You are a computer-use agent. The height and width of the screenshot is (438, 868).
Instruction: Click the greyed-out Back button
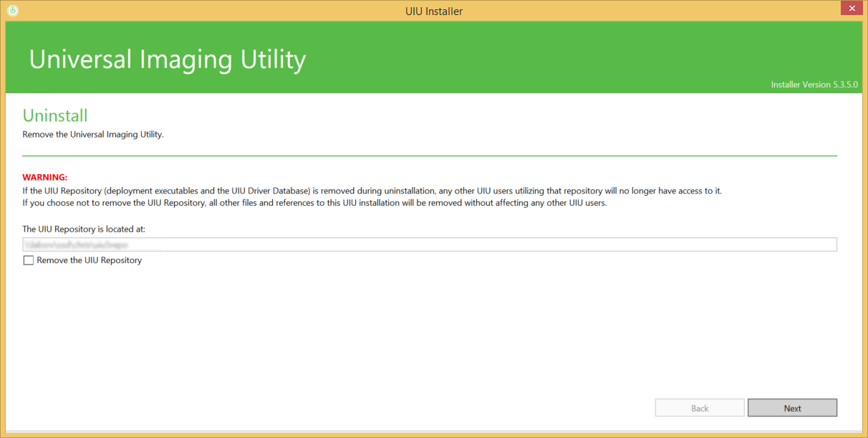[700, 408]
